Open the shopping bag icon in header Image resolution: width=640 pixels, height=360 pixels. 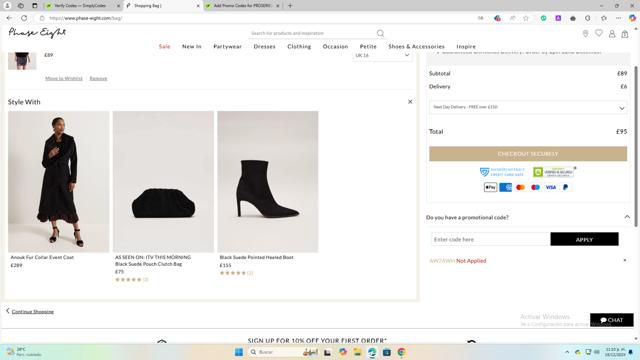coord(625,34)
